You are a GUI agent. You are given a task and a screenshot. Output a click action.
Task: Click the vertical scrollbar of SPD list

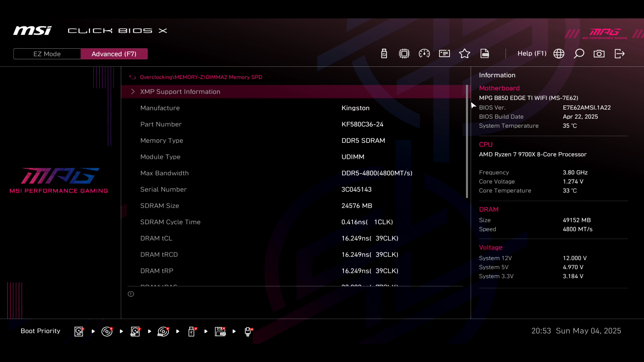click(467, 141)
